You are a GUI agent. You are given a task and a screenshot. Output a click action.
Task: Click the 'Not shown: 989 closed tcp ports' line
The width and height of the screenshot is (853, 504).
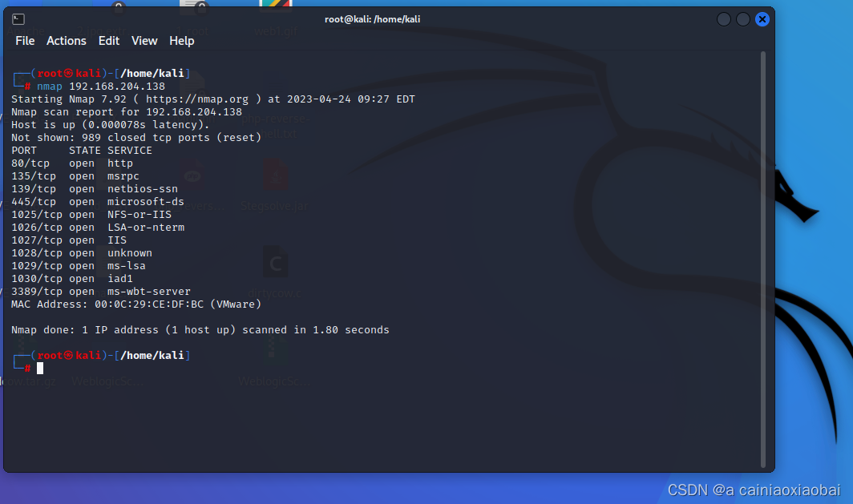(x=136, y=138)
